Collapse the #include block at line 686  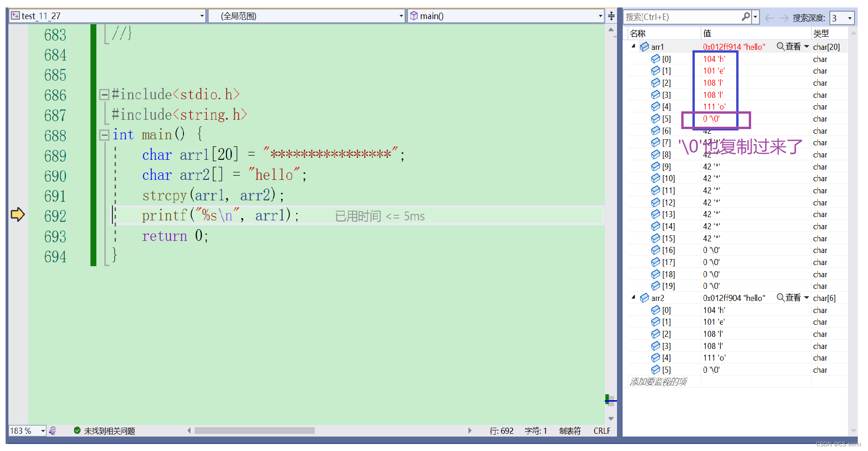pos(104,95)
